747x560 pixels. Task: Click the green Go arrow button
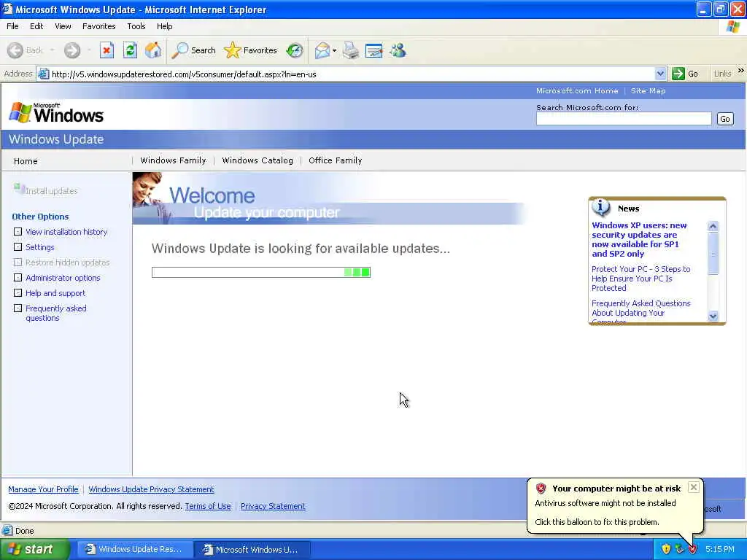tap(678, 74)
